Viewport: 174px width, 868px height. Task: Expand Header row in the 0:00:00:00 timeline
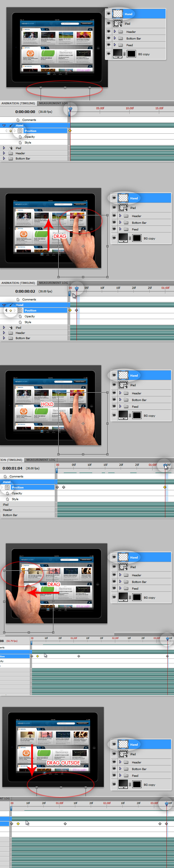pos(4,153)
